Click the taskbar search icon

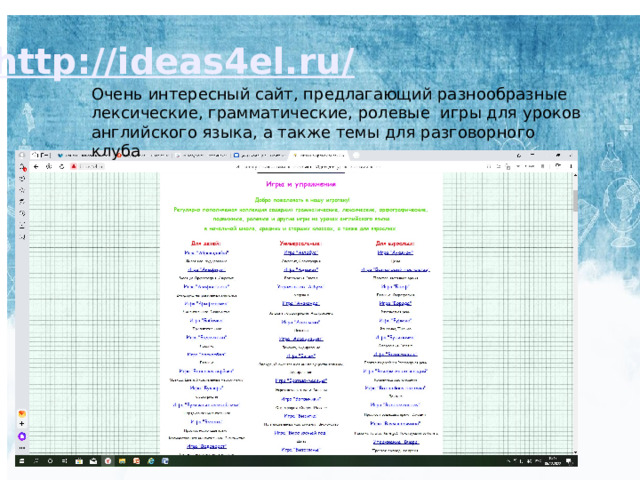pos(36,461)
